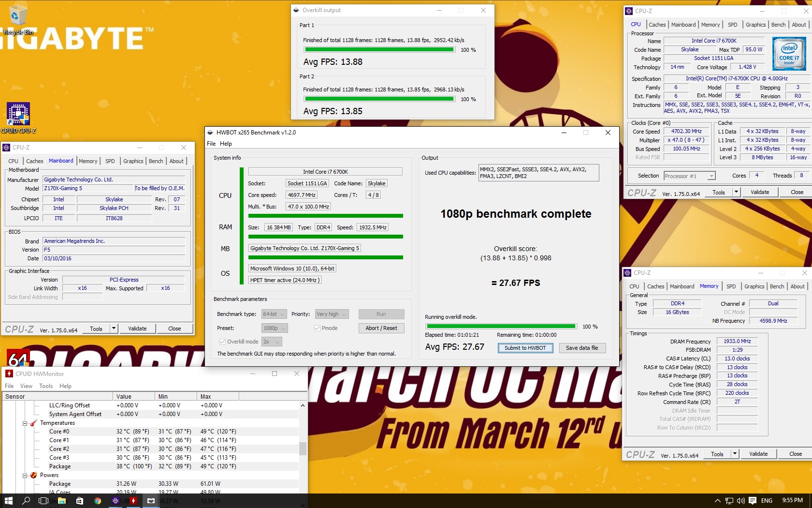812x508 pixels.
Task: Open the Help menu in HWBOT x265 Benchmark
Action: [226, 144]
